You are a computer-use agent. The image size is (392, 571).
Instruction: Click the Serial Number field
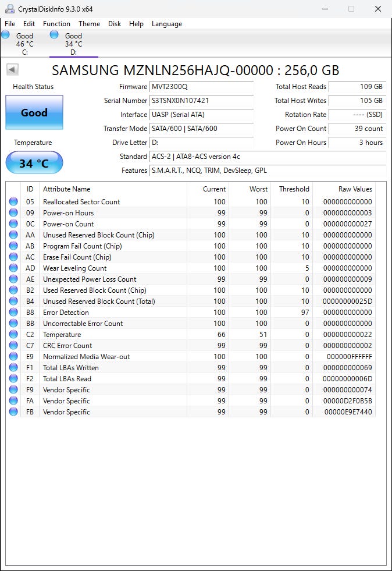(x=201, y=101)
